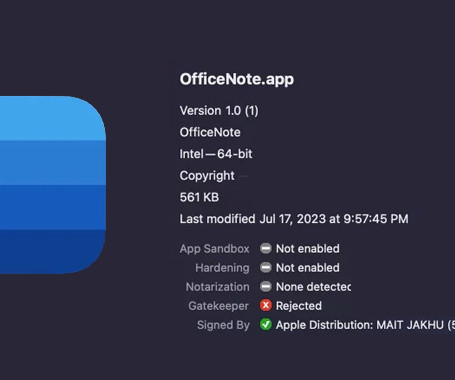Click the Intel 64-bit architecture text
The width and height of the screenshot is (455, 380).
(216, 154)
